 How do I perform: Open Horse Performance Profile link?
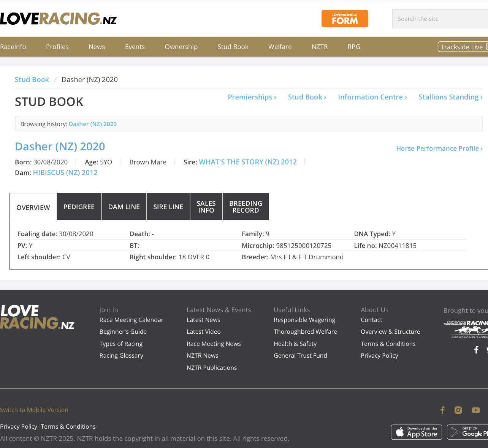[x=439, y=148]
